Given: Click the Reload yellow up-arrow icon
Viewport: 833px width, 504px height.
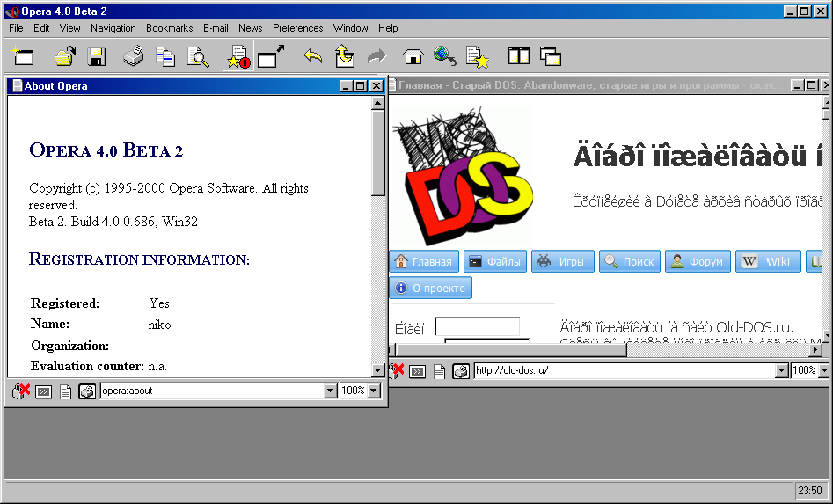Looking at the screenshot, I should (x=345, y=55).
